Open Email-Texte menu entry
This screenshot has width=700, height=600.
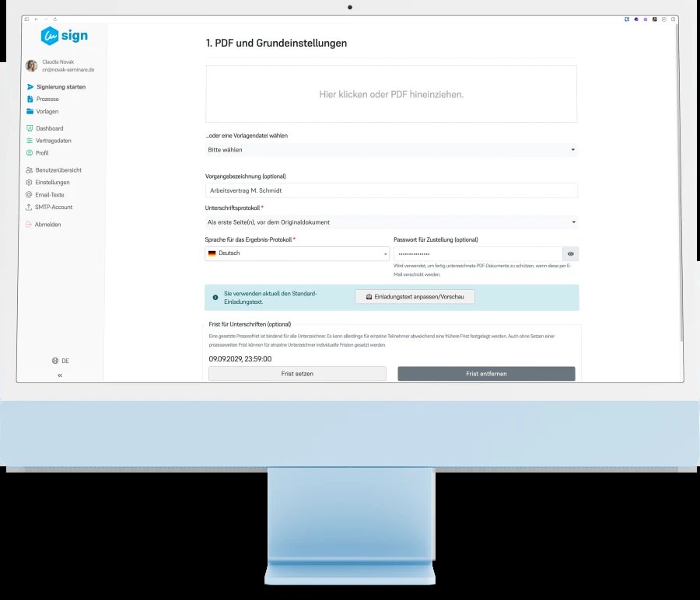[x=50, y=194]
